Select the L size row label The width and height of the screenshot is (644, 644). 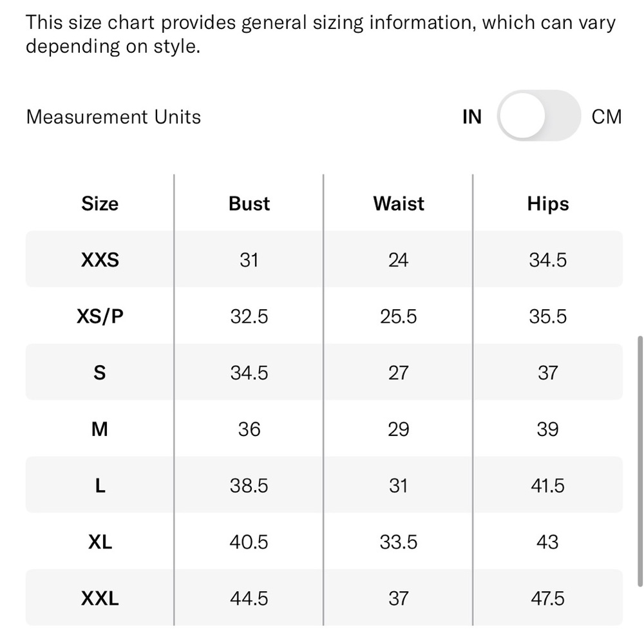click(x=100, y=486)
